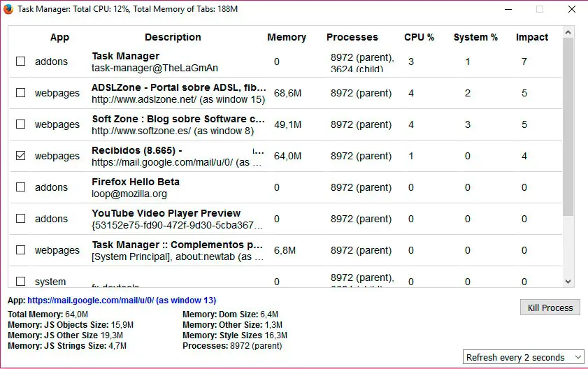The height and width of the screenshot is (369, 588).
Task: Click 'webpages' label in ADSLZone row
Action: point(57,93)
